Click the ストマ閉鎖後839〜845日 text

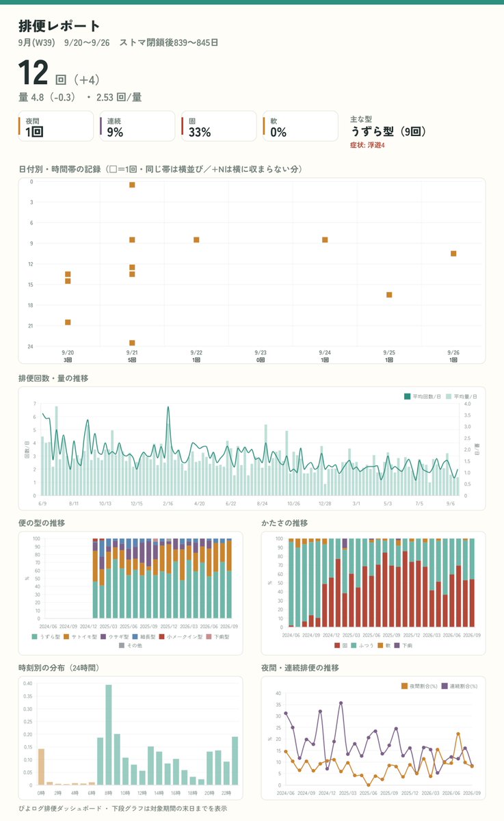169,42
